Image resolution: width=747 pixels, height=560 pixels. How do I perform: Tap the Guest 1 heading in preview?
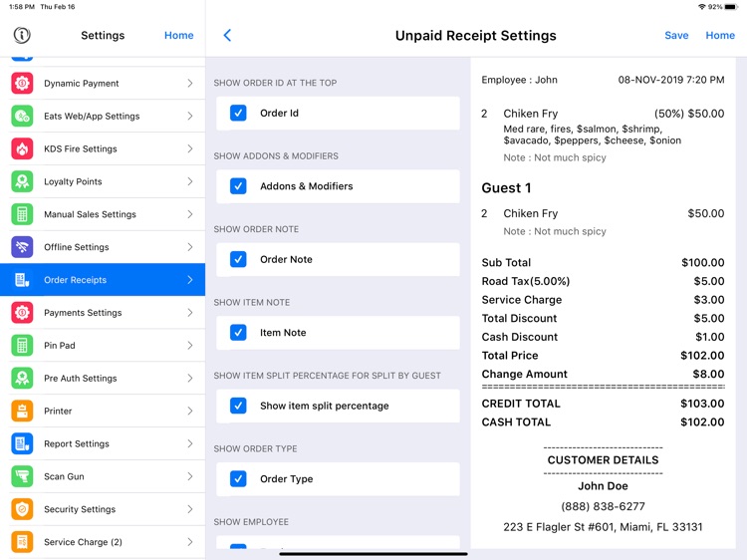click(506, 187)
